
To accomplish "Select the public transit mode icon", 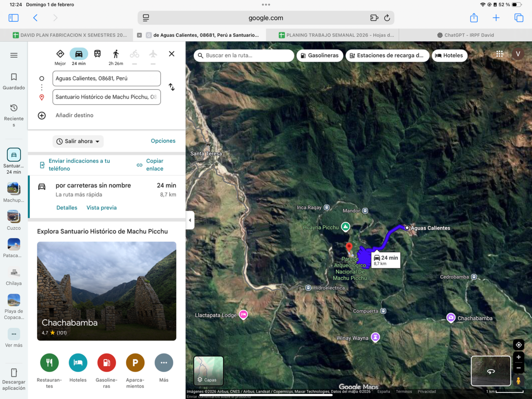I will pos(97,54).
